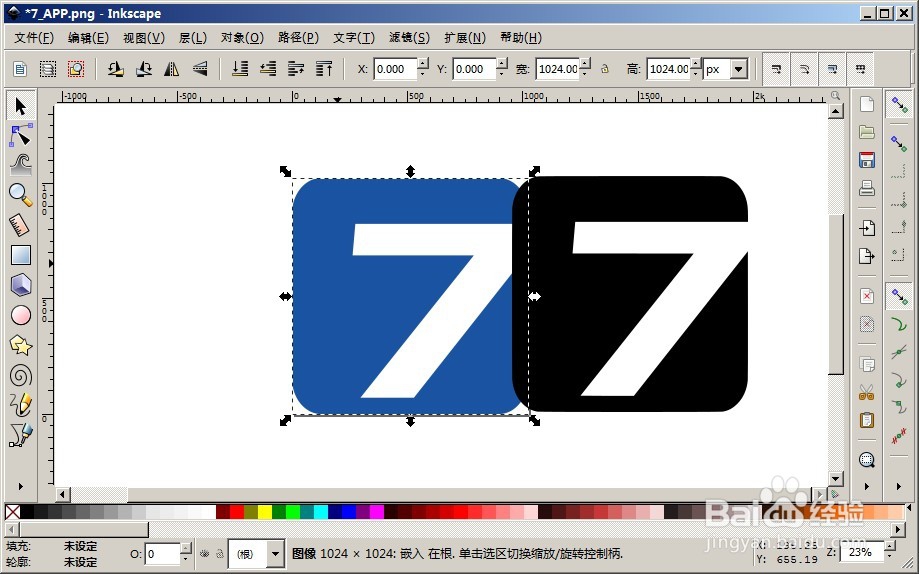Toggle layer lock in status bar

(219, 553)
